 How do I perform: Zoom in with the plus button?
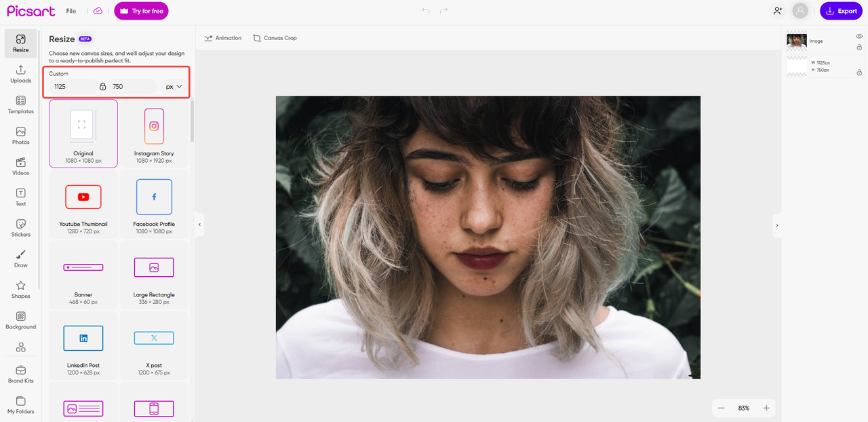(x=766, y=408)
